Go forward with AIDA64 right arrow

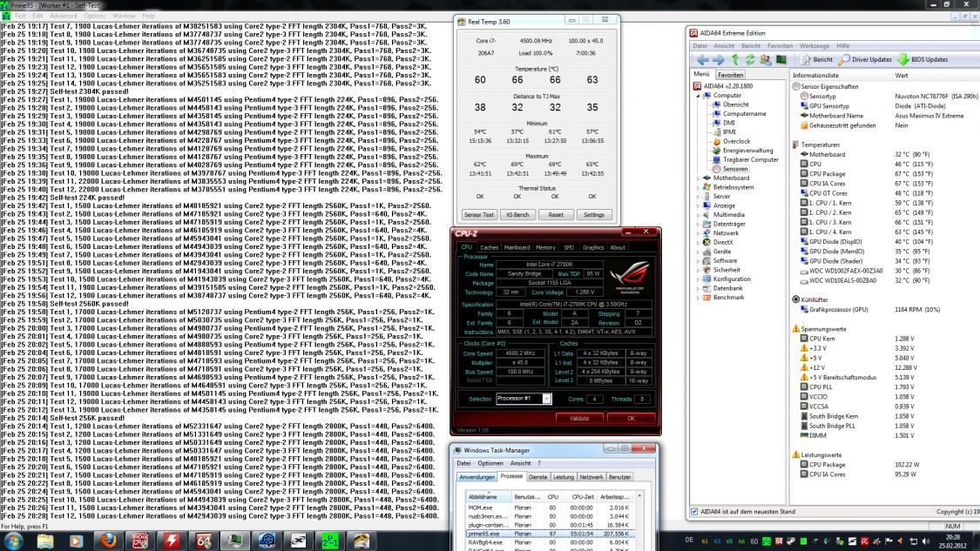[x=718, y=60]
